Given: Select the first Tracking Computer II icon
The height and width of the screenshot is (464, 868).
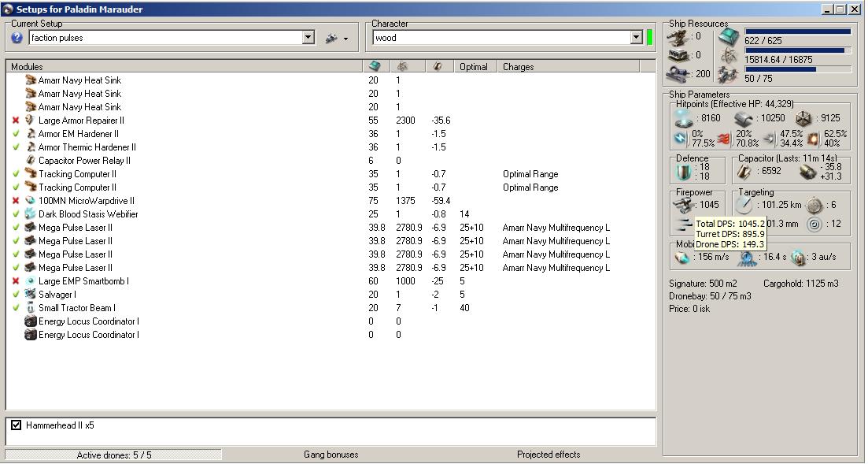Looking at the screenshot, I should point(31,173).
